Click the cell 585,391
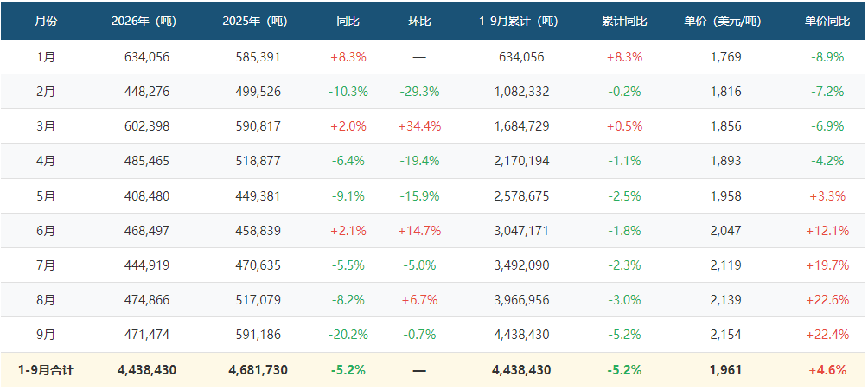Screen dimensions: 868x390 (x=258, y=56)
